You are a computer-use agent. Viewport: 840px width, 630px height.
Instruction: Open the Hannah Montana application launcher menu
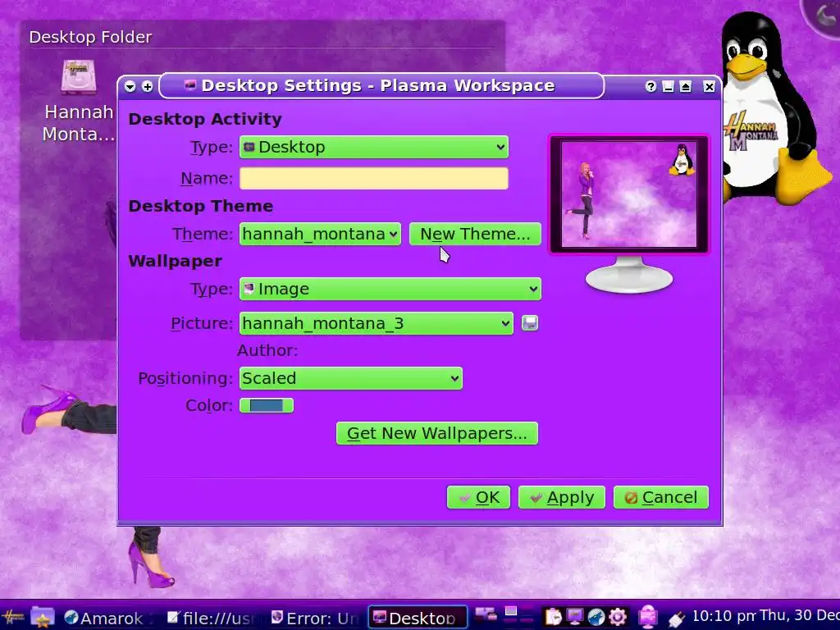tap(13, 617)
